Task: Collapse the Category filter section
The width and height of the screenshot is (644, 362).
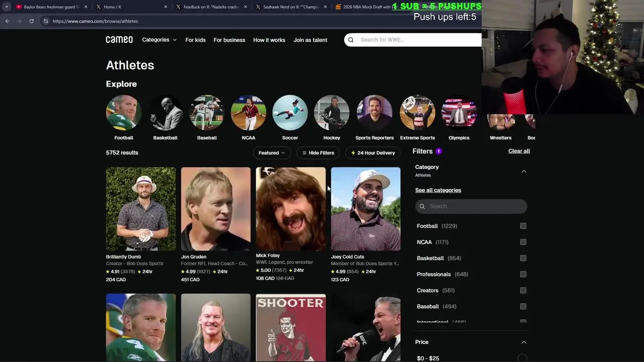Action: tap(524, 171)
